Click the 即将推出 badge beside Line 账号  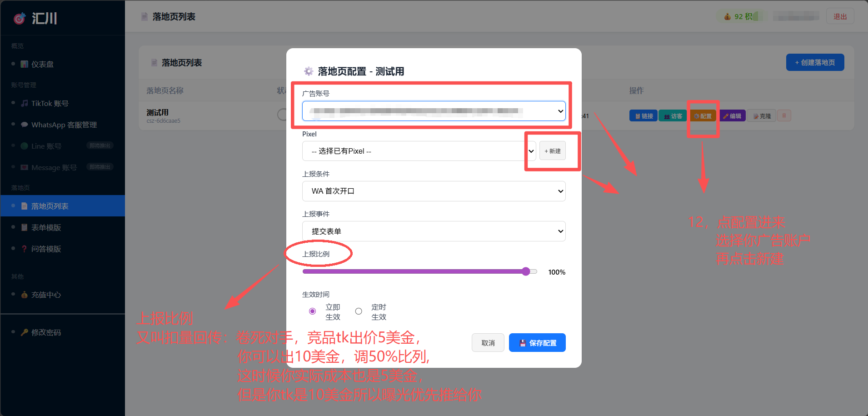click(x=100, y=145)
